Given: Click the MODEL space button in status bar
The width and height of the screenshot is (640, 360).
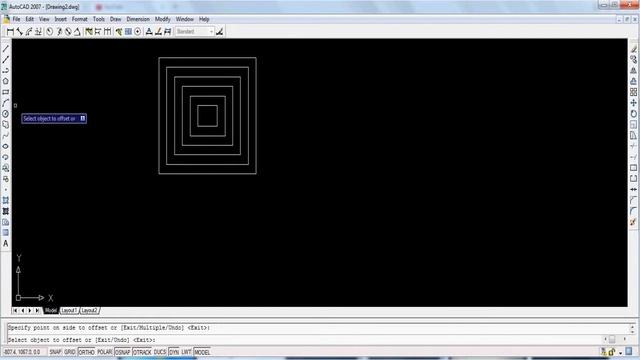Looking at the screenshot, I should pyautogui.click(x=202, y=352).
